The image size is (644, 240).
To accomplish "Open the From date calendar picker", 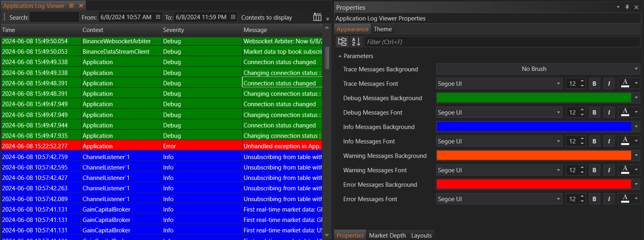I will click(x=158, y=17).
